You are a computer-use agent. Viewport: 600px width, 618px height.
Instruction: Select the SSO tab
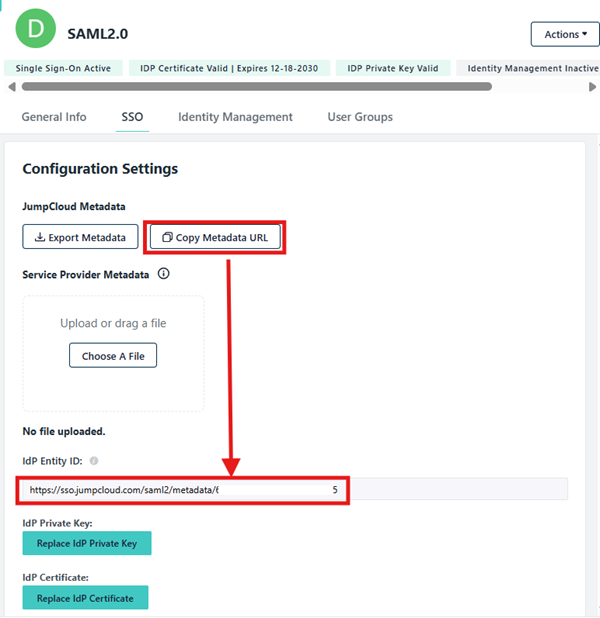pyautogui.click(x=132, y=117)
